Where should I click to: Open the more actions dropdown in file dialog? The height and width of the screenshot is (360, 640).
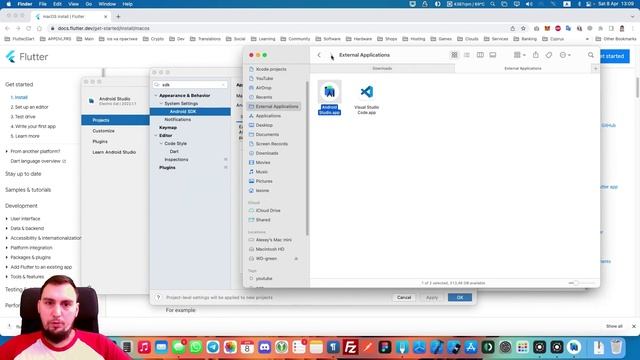pos(565,55)
